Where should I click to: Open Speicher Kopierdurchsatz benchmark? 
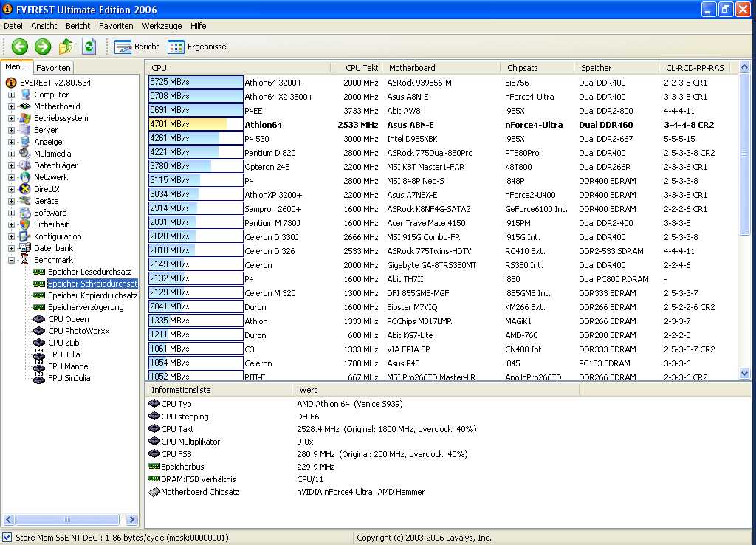[92, 295]
